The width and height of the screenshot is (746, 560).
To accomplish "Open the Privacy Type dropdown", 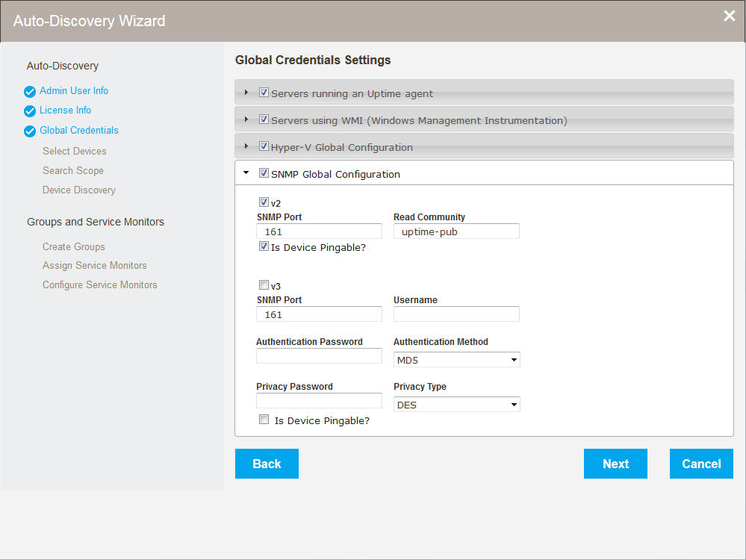I will tap(456, 405).
